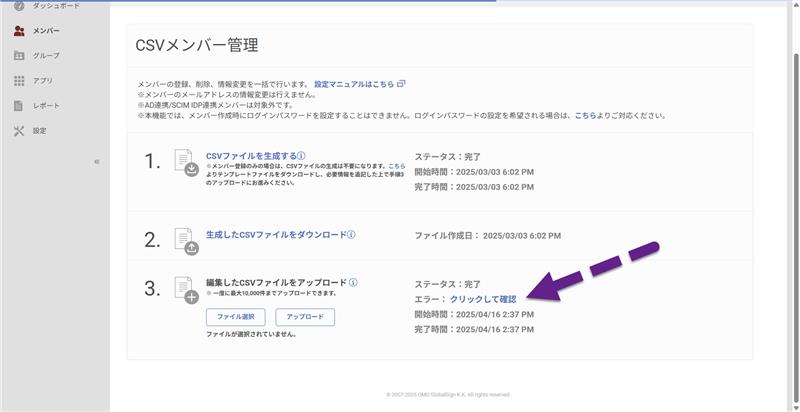Viewport: 800px width, 412px height.
Task: Follow the こちら link for password setup
Action: click(585, 116)
